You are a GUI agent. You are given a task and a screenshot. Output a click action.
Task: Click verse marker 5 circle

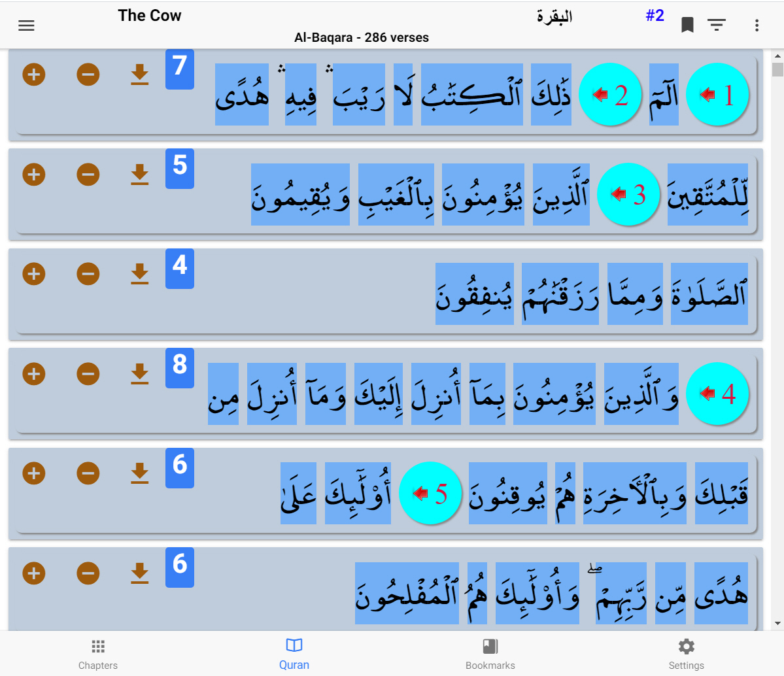pyautogui.click(x=430, y=493)
